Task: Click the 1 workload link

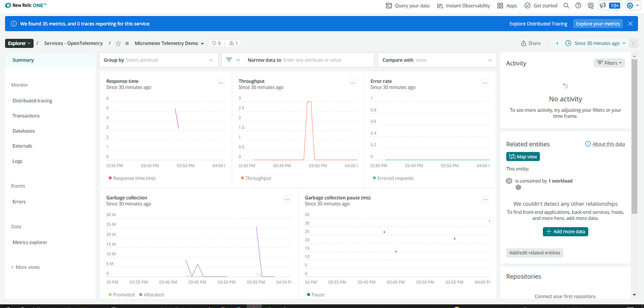Action: pos(560,181)
